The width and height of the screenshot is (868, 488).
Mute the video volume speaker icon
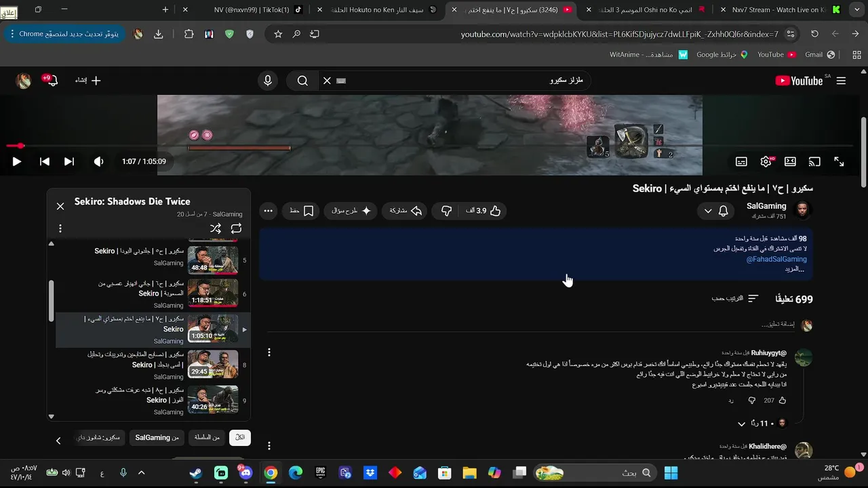[x=99, y=161]
